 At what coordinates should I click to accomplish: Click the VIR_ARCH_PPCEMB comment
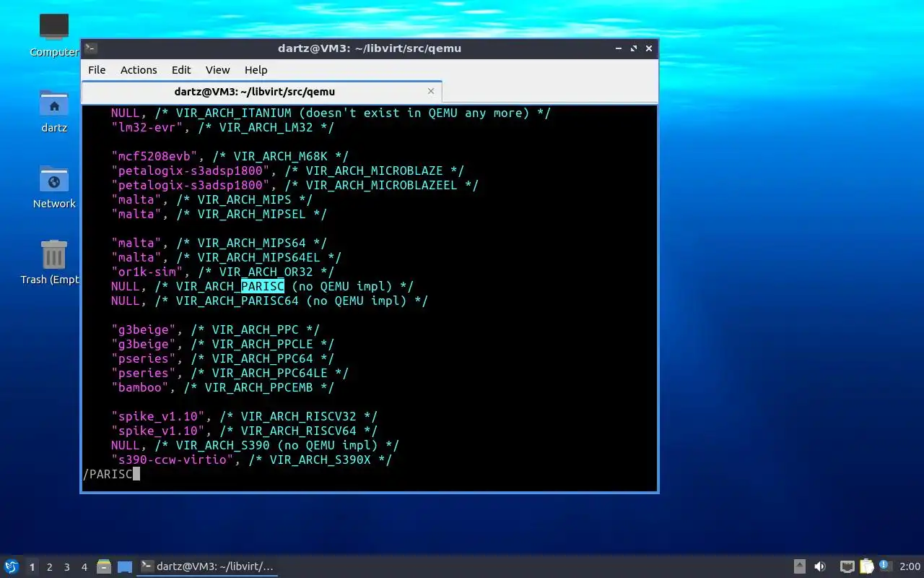point(258,387)
